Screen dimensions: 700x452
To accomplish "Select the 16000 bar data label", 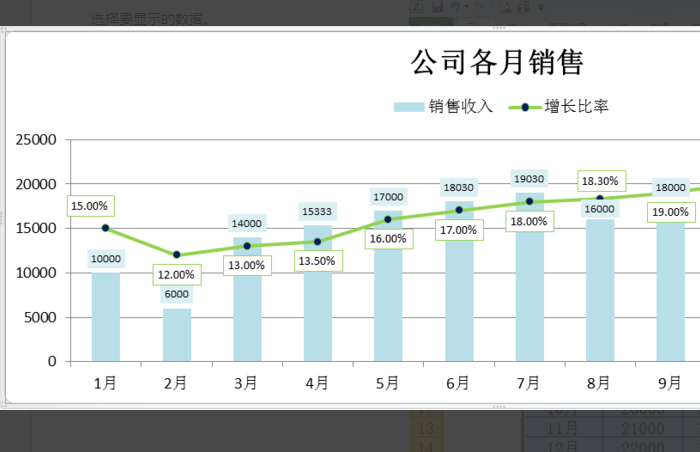I will [x=600, y=209].
